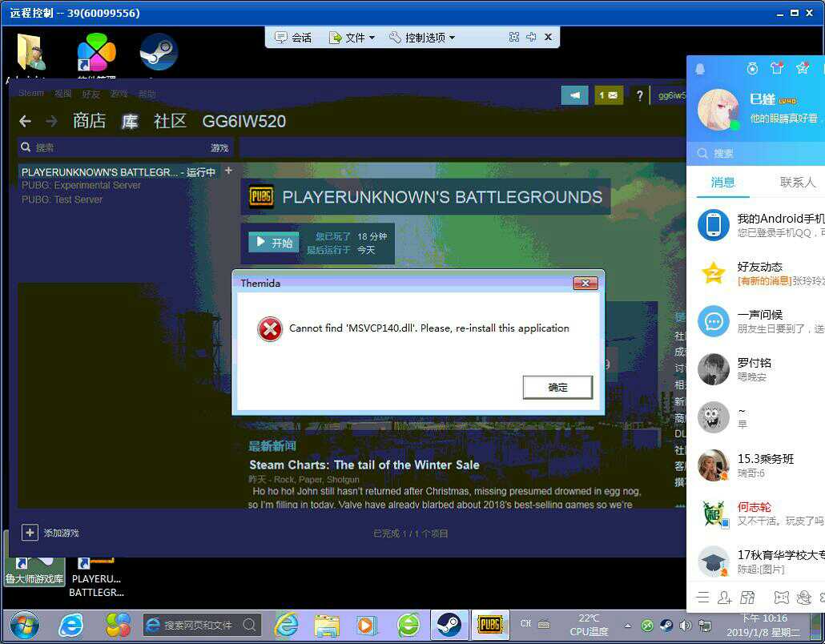825x644 pixels.
Task: Open the GG6IW520 profile tab
Action: [243, 122]
